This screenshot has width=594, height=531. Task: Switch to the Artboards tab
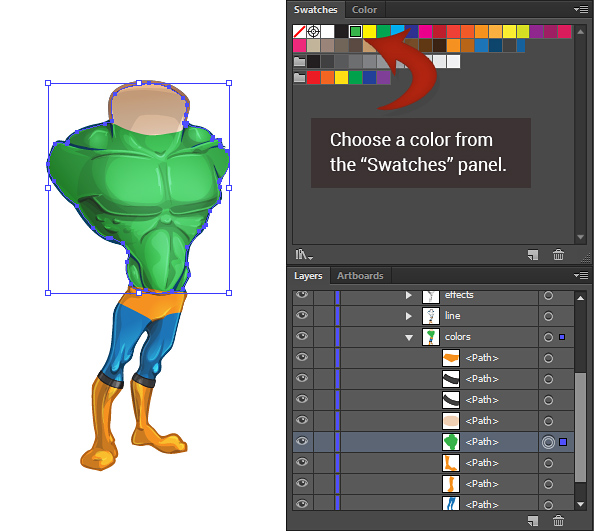(360, 276)
